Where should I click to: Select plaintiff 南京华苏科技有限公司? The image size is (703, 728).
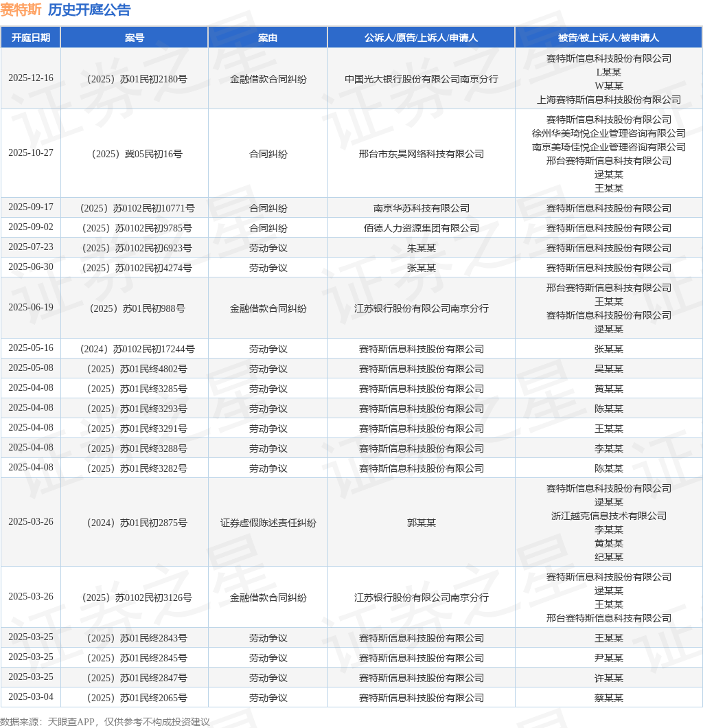click(x=422, y=208)
